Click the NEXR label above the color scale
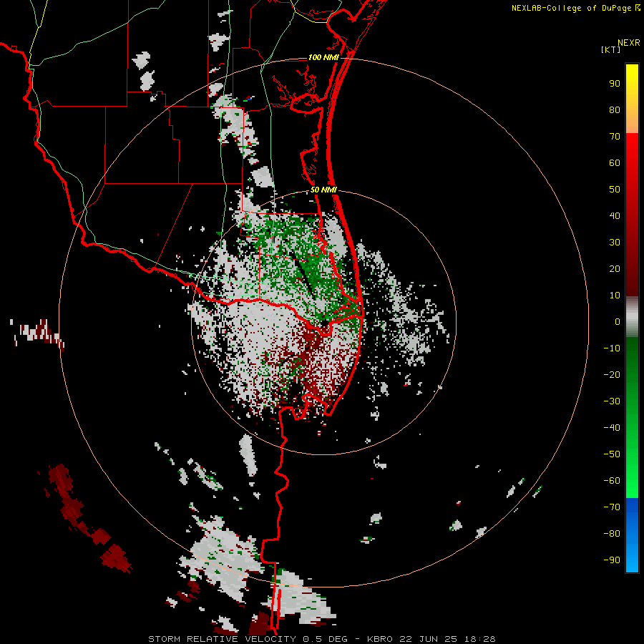644x644 pixels. [629, 43]
